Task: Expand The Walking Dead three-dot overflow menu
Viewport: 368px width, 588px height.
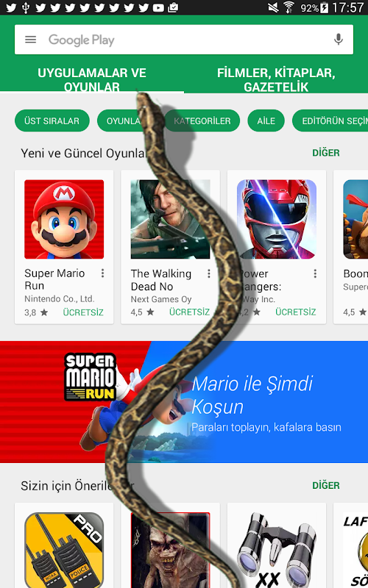Action: 208,273
